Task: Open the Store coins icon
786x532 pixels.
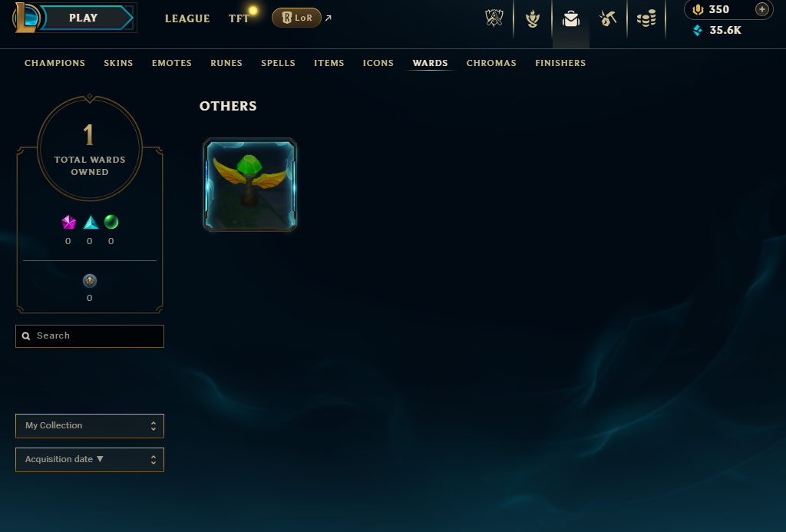Action: pyautogui.click(x=646, y=19)
